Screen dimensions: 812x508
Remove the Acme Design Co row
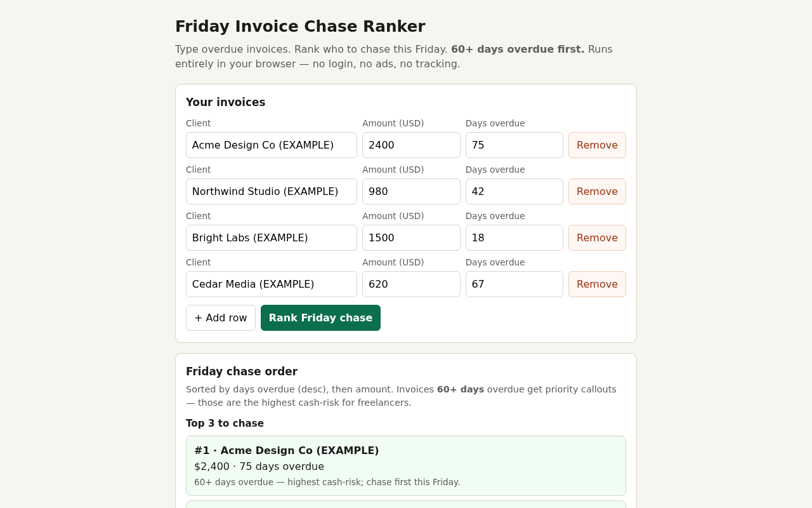597,145
